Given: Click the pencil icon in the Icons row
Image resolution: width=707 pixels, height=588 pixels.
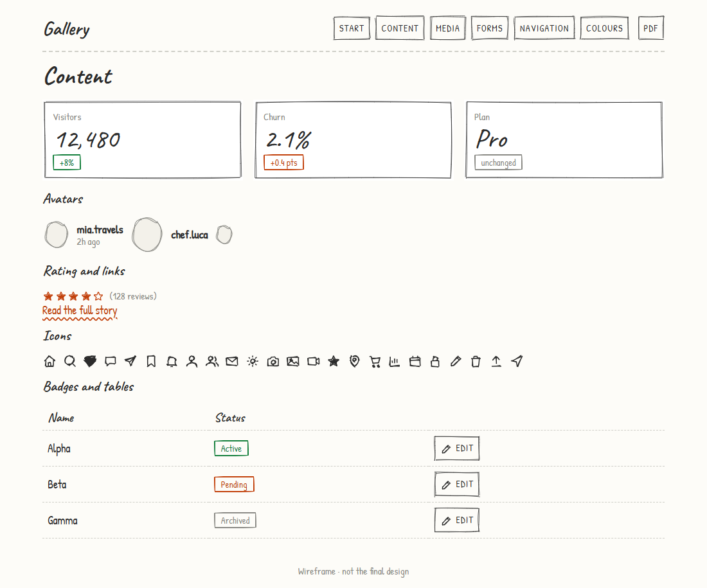Looking at the screenshot, I should click(456, 361).
